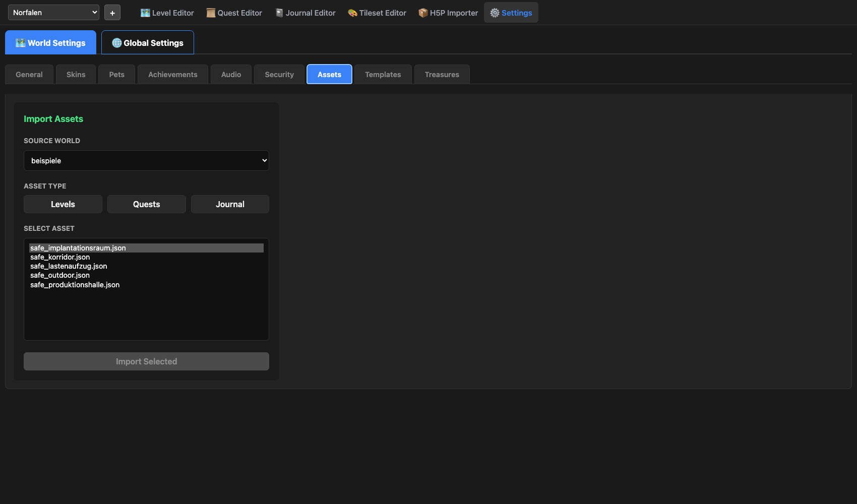Click the plus button to add world

[x=112, y=13]
